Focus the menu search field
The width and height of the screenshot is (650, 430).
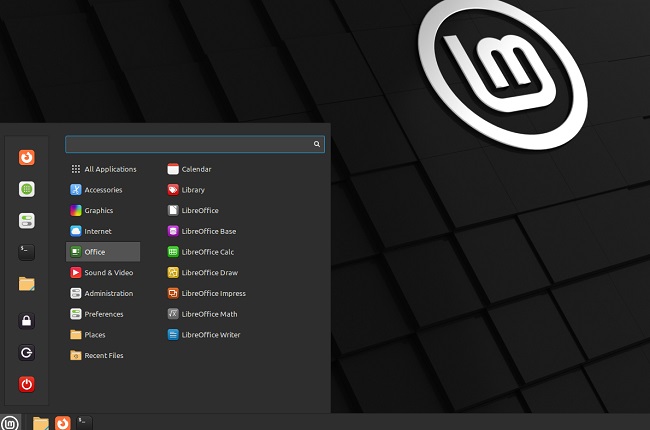tap(195, 144)
